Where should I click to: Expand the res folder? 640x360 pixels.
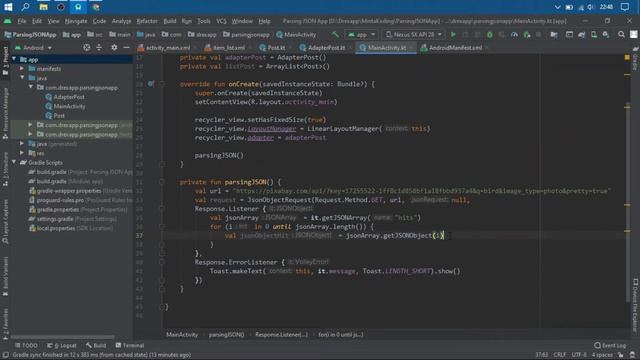(22, 153)
